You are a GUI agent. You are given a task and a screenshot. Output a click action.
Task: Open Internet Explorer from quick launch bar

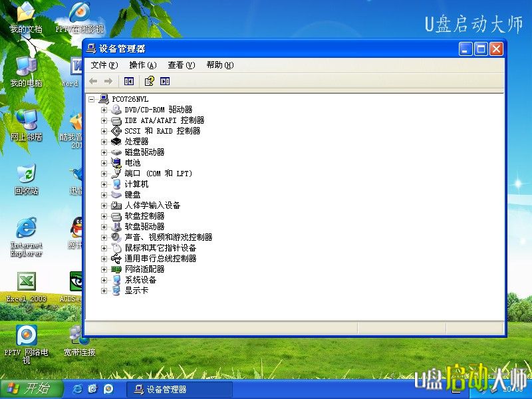coord(78,389)
